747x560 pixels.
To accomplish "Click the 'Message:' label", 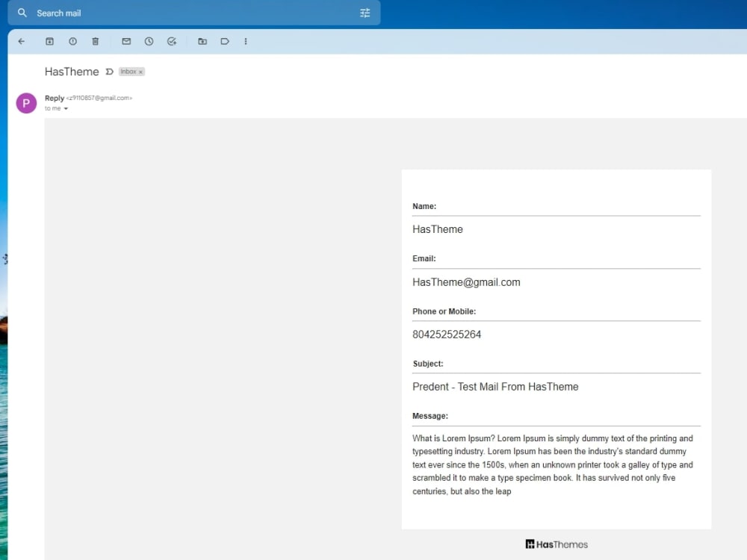I will point(430,416).
